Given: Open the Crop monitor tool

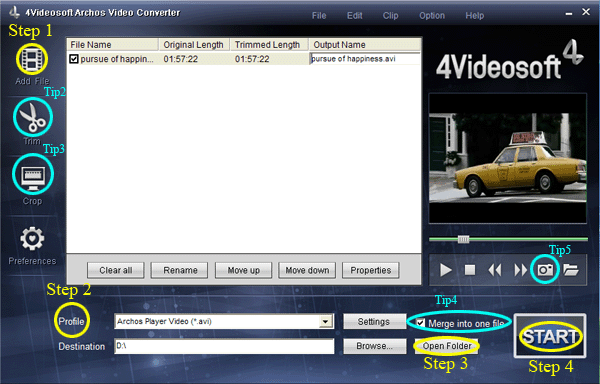Looking at the screenshot, I should tap(33, 178).
